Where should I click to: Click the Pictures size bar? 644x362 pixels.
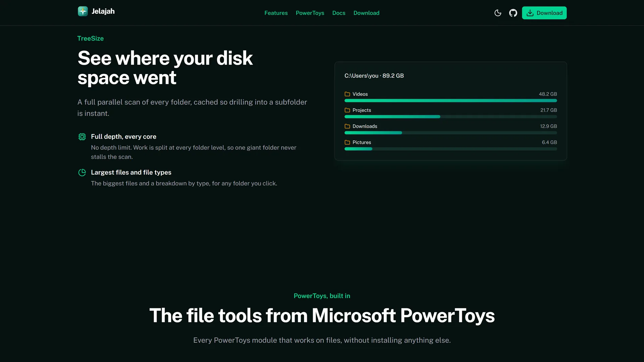click(450, 149)
